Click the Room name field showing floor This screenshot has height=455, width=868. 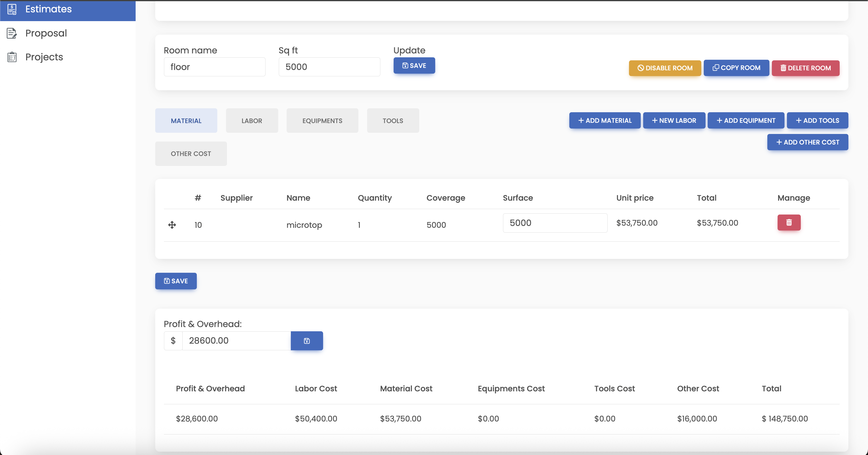pos(215,67)
